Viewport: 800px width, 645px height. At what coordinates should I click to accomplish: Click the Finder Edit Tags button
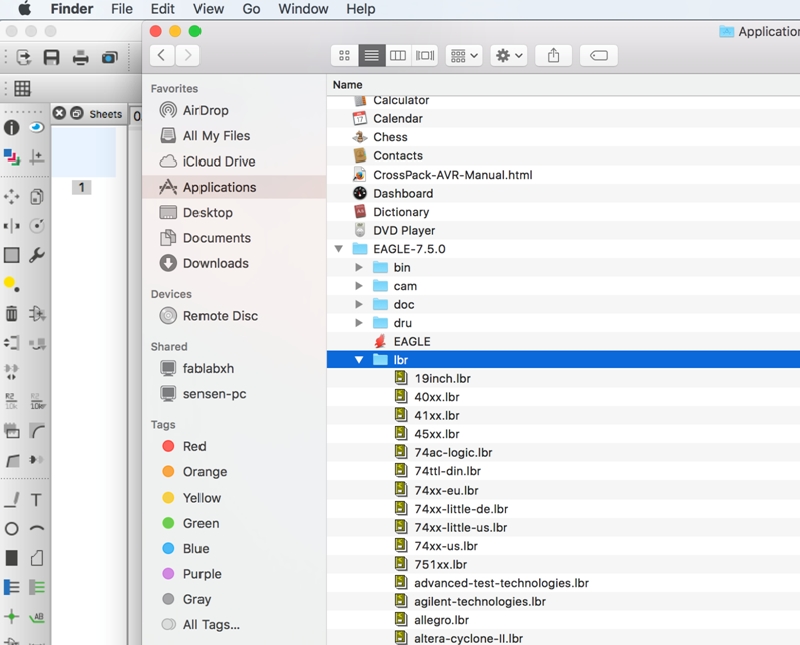click(x=598, y=55)
